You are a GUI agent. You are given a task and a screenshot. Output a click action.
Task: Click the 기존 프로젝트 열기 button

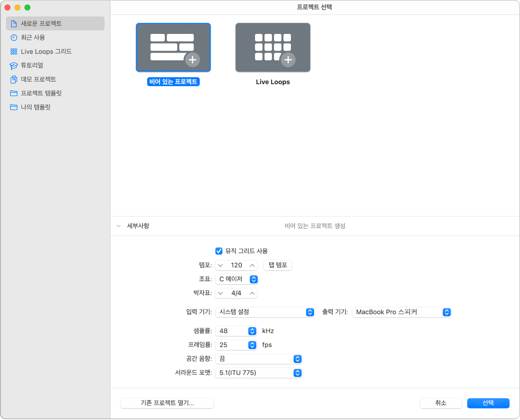167,403
